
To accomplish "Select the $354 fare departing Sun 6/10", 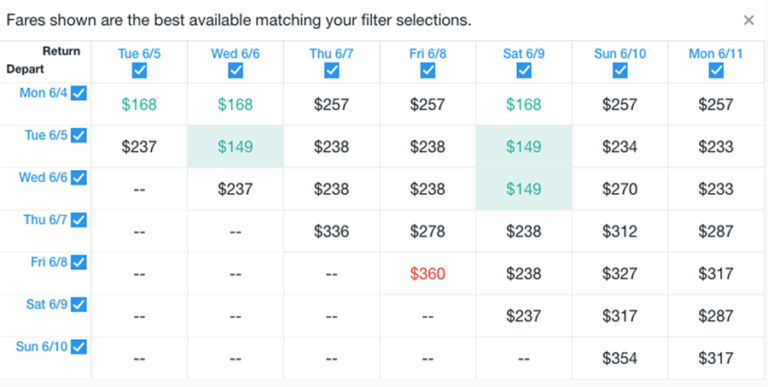I will coord(620,358).
